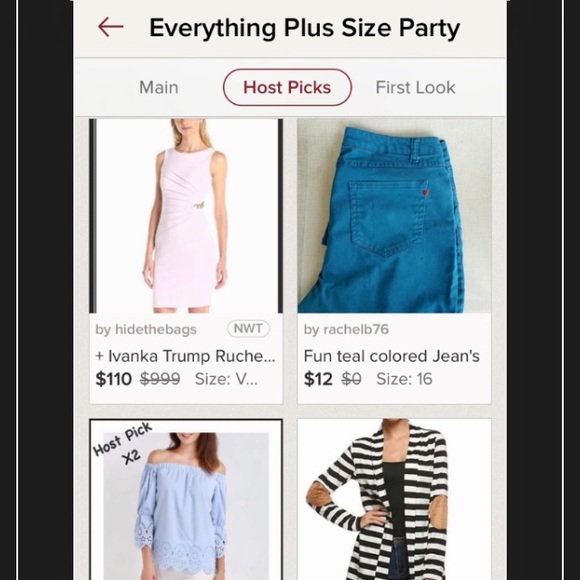This screenshot has height=580, width=580.
Task: Open Fun teal colored Jean's title
Action: click(x=392, y=356)
